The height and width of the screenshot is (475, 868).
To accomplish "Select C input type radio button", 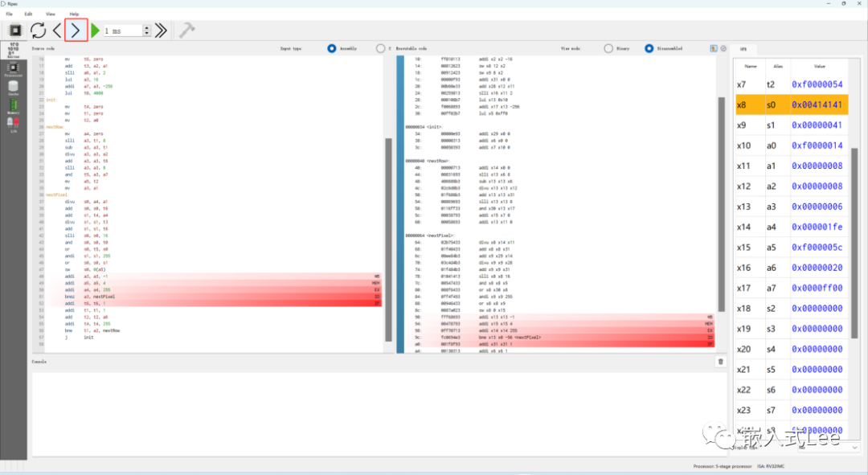I will point(380,49).
